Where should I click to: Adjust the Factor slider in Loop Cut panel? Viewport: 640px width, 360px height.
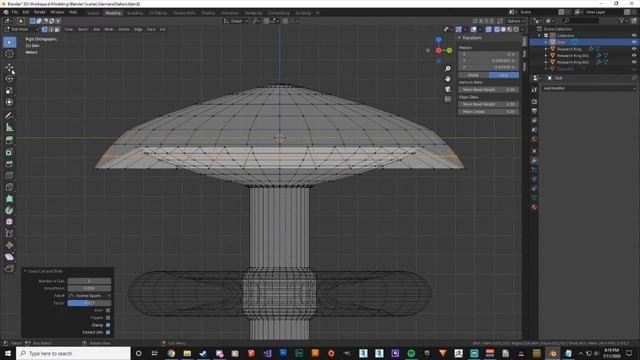pyautogui.click(x=89, y=303)
